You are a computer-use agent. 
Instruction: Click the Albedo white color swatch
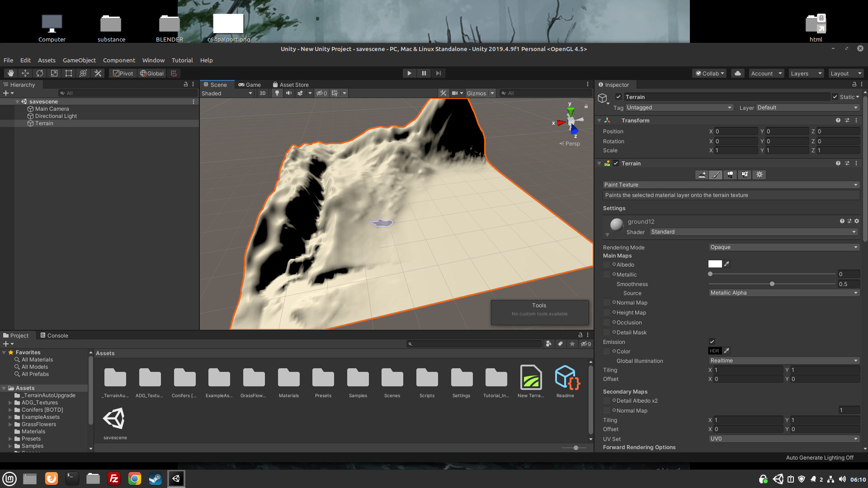coord(715,264)
